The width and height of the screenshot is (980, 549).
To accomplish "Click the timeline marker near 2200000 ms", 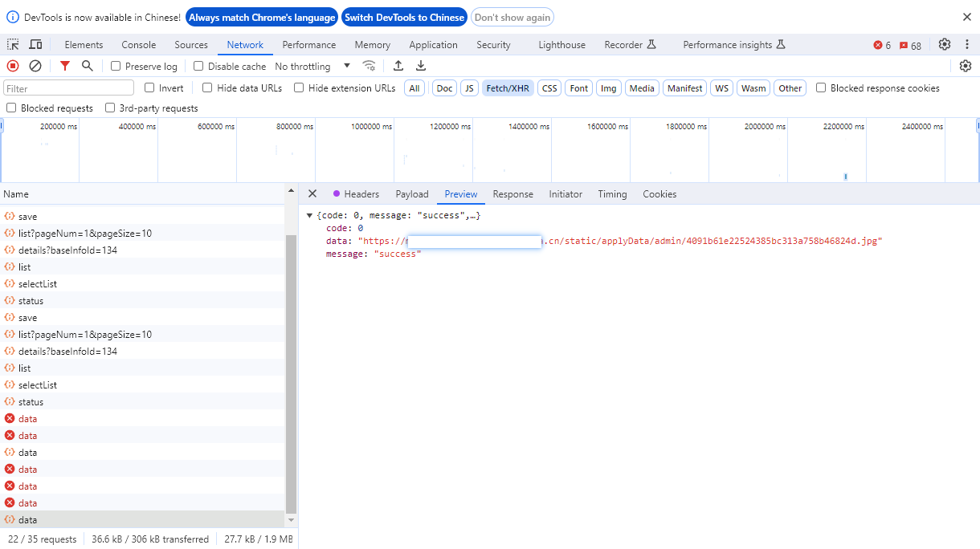I will tap(846, 177).
